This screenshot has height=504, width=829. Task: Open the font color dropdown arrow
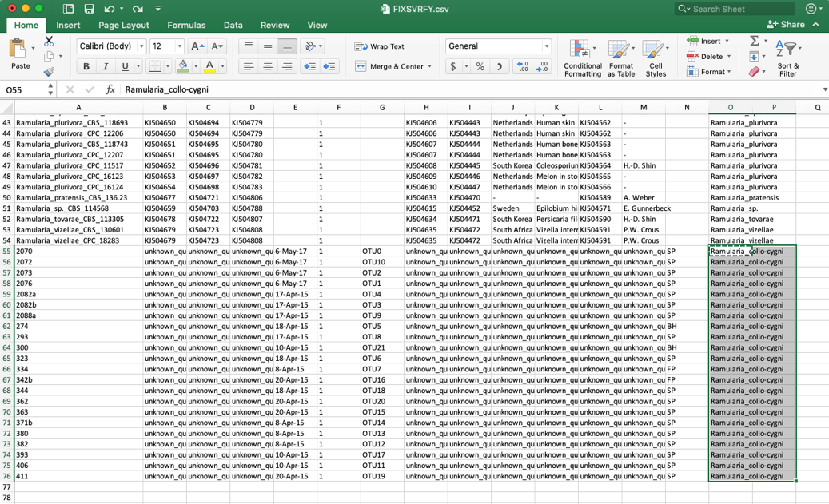pos(222,66)
